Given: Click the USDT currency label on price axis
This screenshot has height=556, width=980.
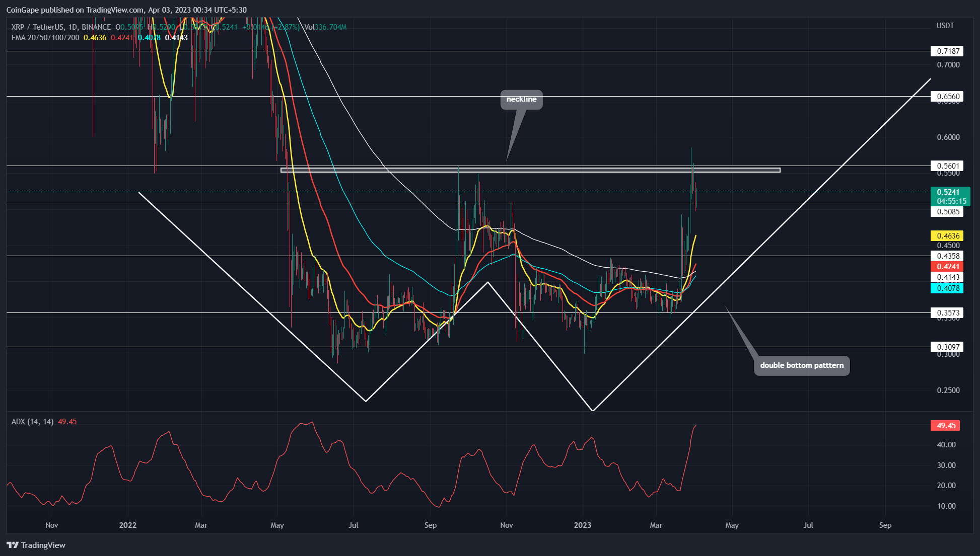Looking at the screenshot, I should point(945,26).
